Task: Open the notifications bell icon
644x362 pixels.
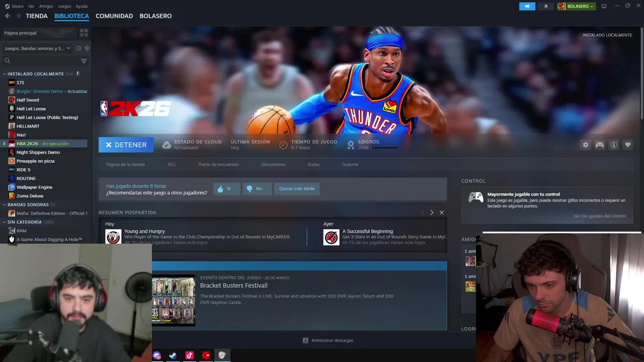Action: (546, 6)
